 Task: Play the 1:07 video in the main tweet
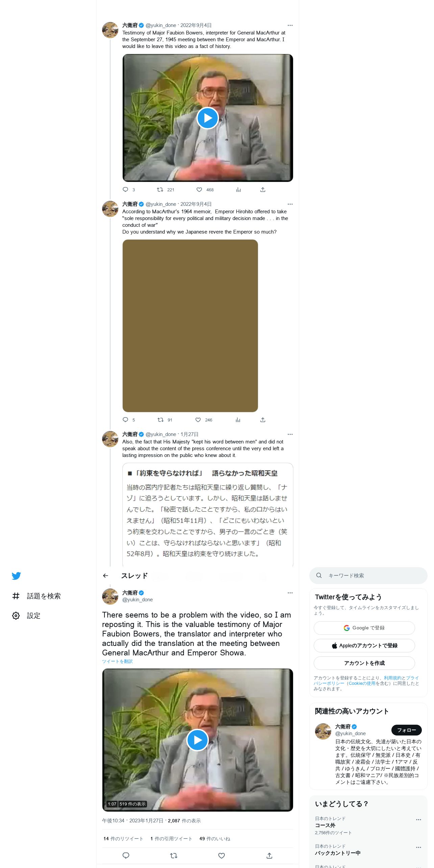pos(197,740)
